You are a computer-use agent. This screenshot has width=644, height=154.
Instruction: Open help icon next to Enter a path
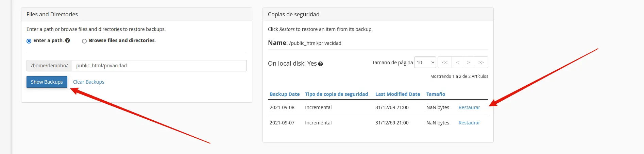(x=68, y=40)
